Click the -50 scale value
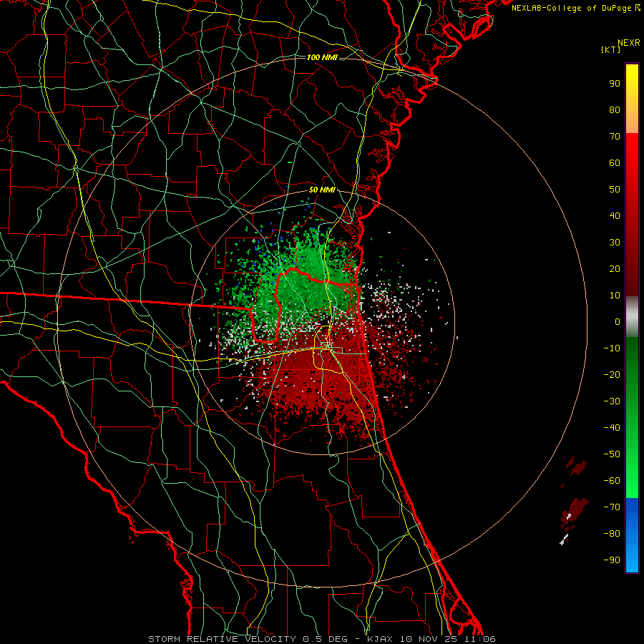Image resolution: width=644 pixels, height=644 pixels. (x=612, y=454)
